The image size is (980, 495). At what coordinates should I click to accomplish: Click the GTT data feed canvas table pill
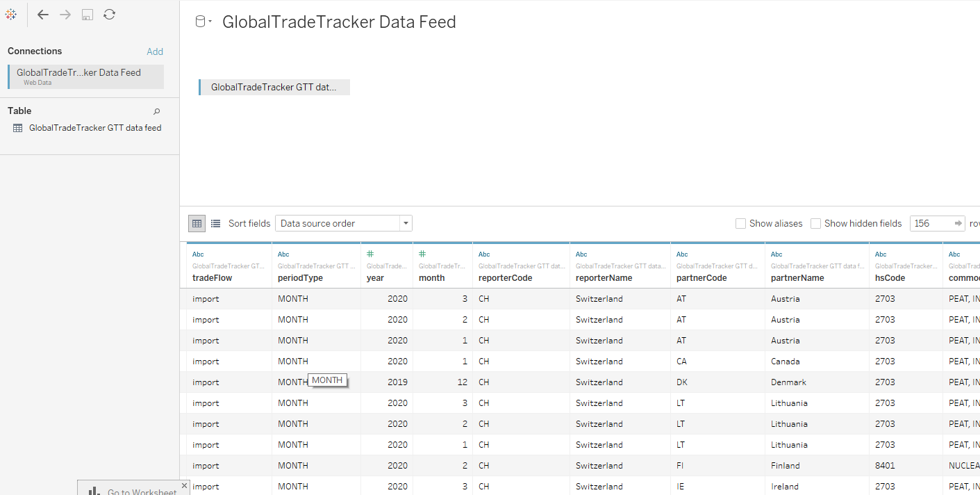274,87
